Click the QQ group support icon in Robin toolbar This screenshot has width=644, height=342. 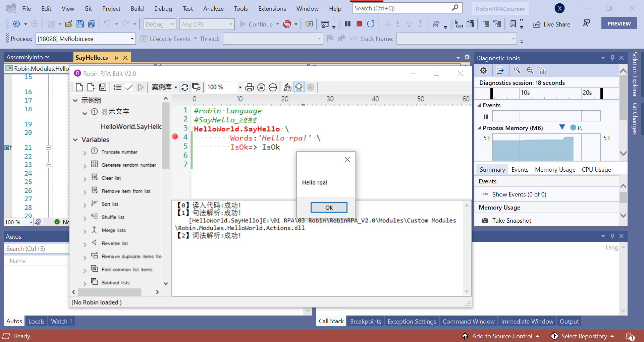pyautogui.click(x=299, y=87)
